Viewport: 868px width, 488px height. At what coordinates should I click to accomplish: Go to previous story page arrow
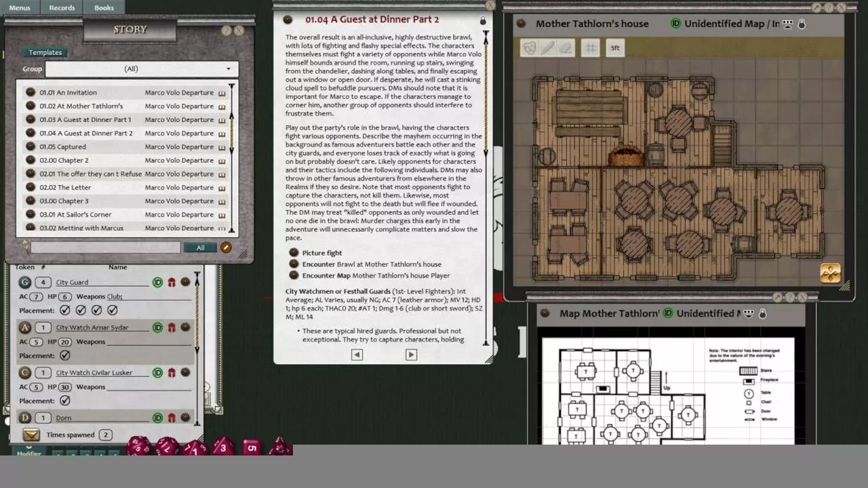click(357, 354)
